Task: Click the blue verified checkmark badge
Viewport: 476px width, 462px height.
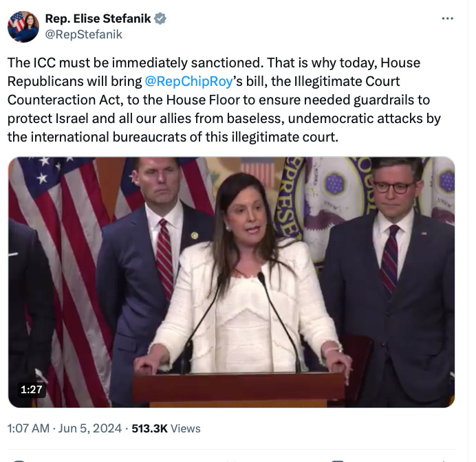Action: tap(160, 19)
